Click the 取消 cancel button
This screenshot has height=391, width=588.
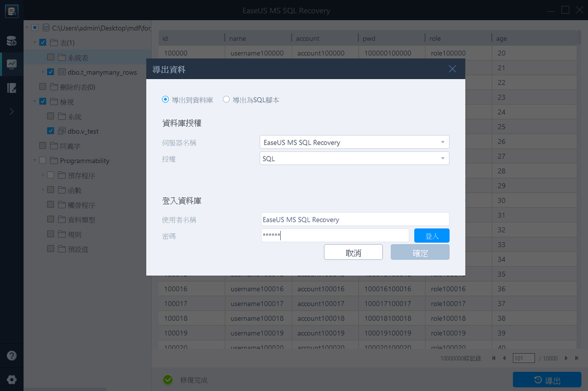(353, 252)
